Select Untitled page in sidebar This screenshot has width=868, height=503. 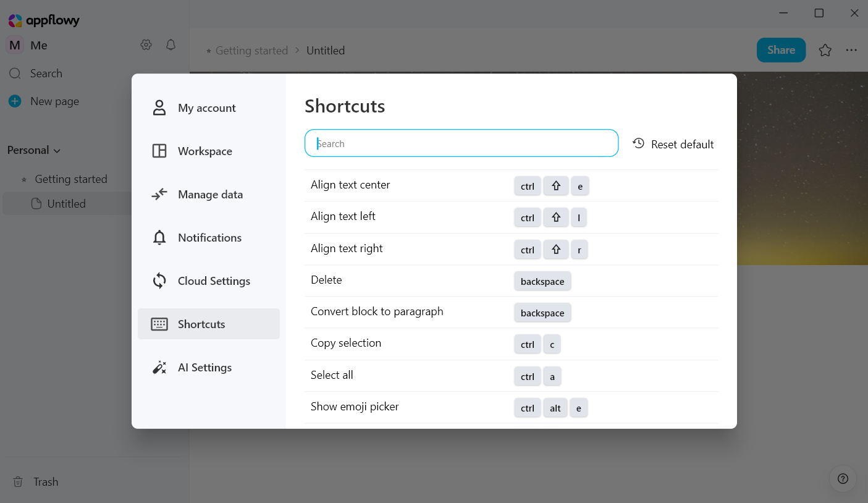(66, 203)
